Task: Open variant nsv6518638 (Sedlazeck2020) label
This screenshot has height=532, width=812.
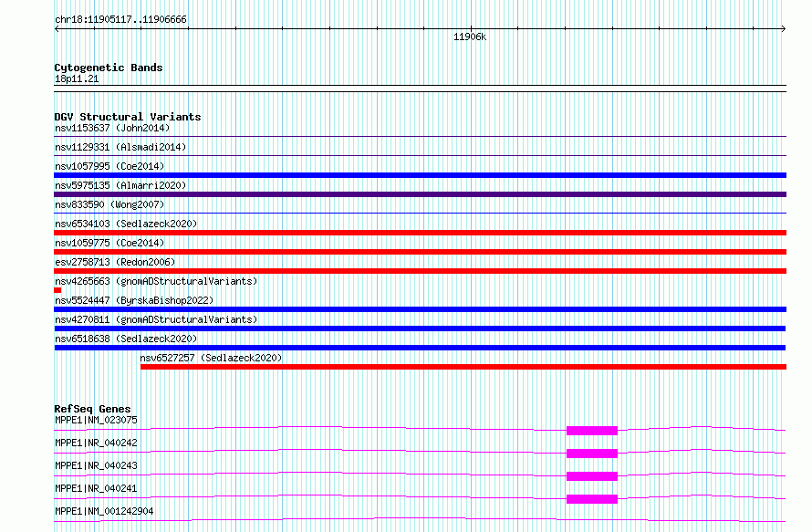Action: [126, 339]
